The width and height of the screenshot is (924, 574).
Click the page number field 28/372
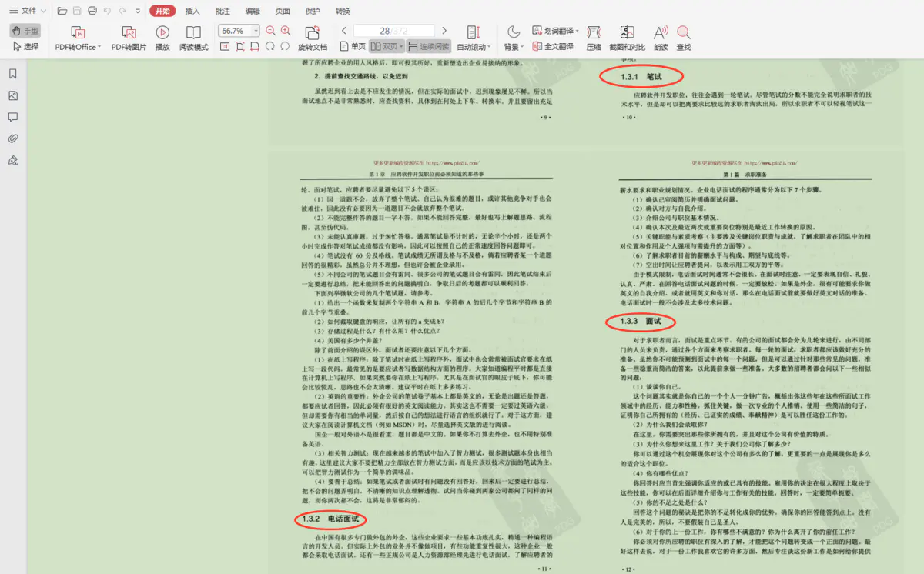coord(393,31)
